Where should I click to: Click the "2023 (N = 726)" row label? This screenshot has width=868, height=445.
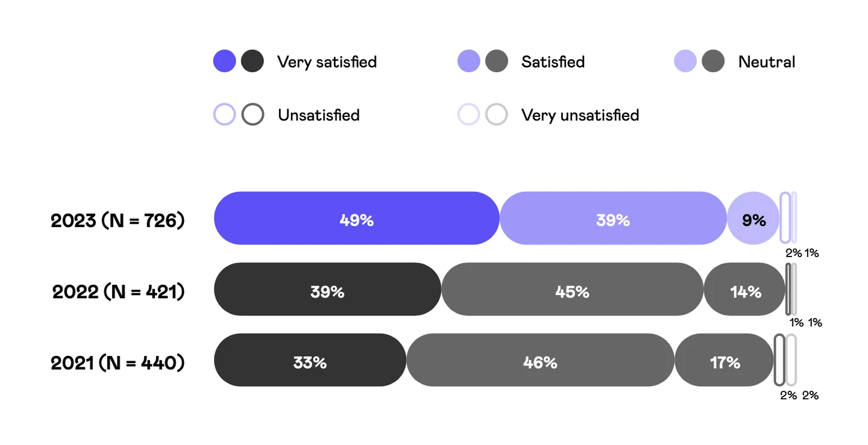pos(118,220)
